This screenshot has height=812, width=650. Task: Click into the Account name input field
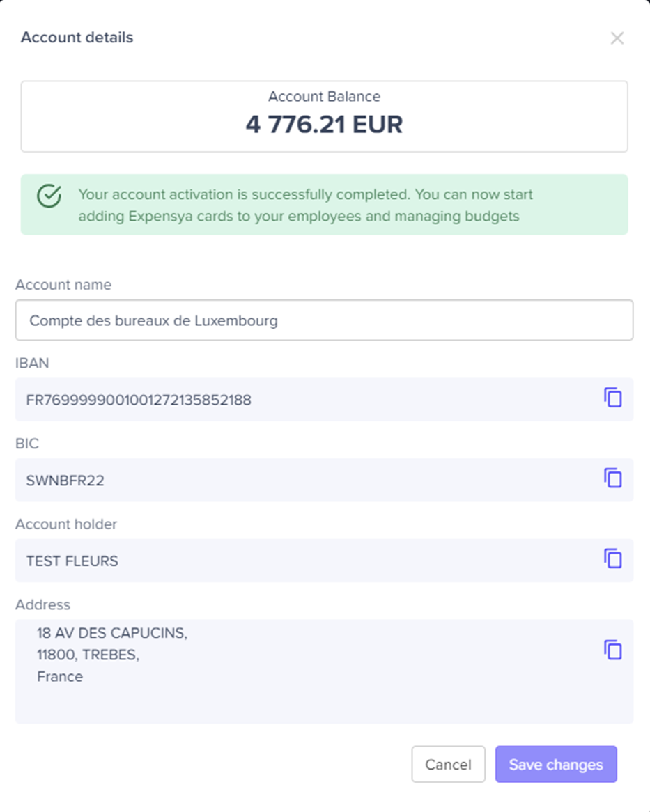[x=324, y=320]
